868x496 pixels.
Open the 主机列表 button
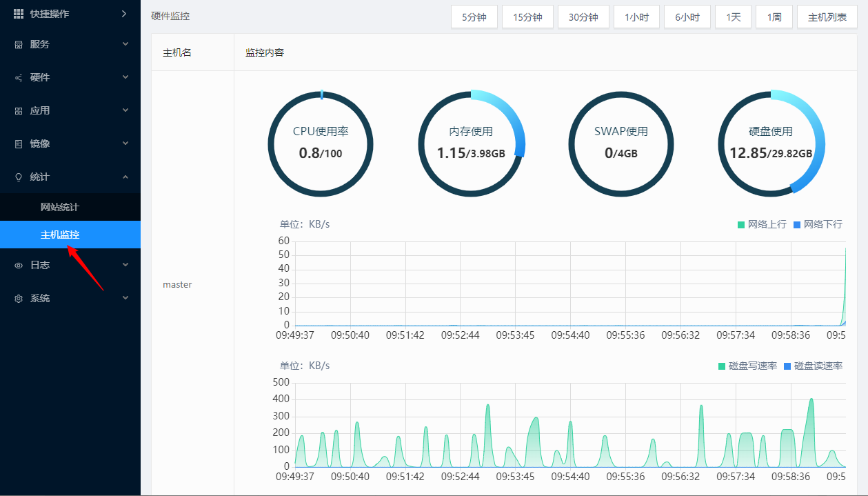coord(827,17)
